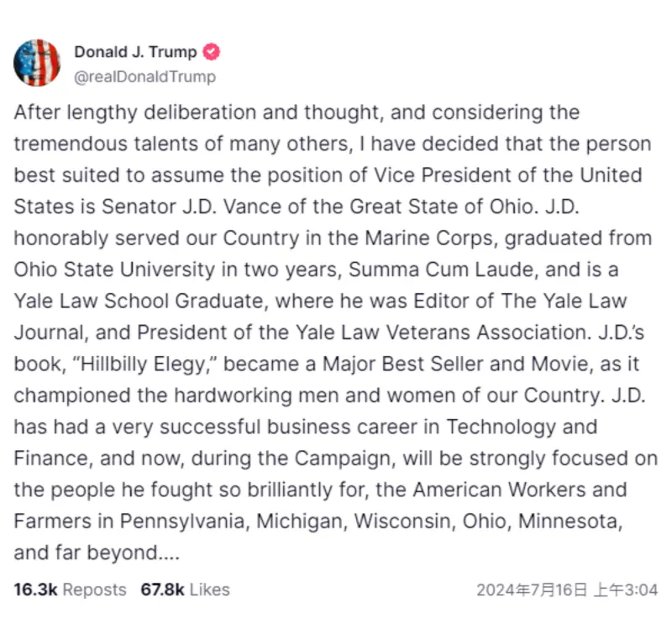Click the 67.8k likes count
Screen dimensions: 672x619
[x=162, y=590]
